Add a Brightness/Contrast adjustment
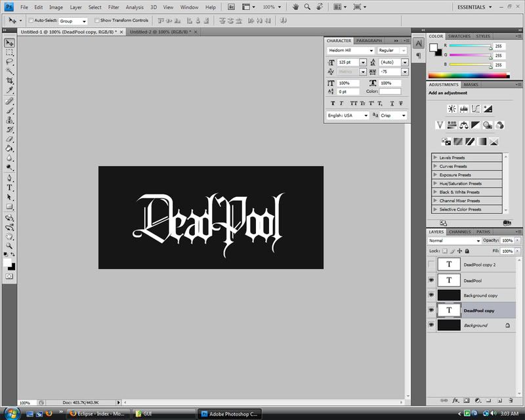The width and height of the screenshot is (525, 420). pyautogui.click(x=451, y=108)
